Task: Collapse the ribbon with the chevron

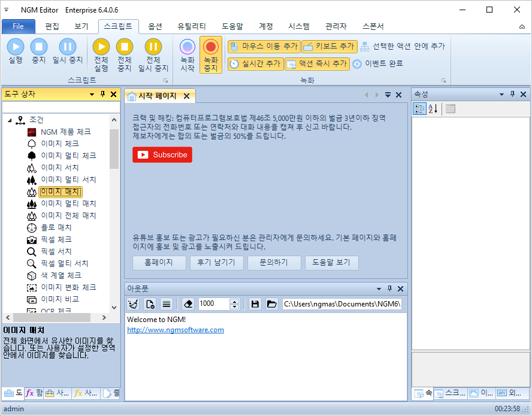Action: coord(522,27)
